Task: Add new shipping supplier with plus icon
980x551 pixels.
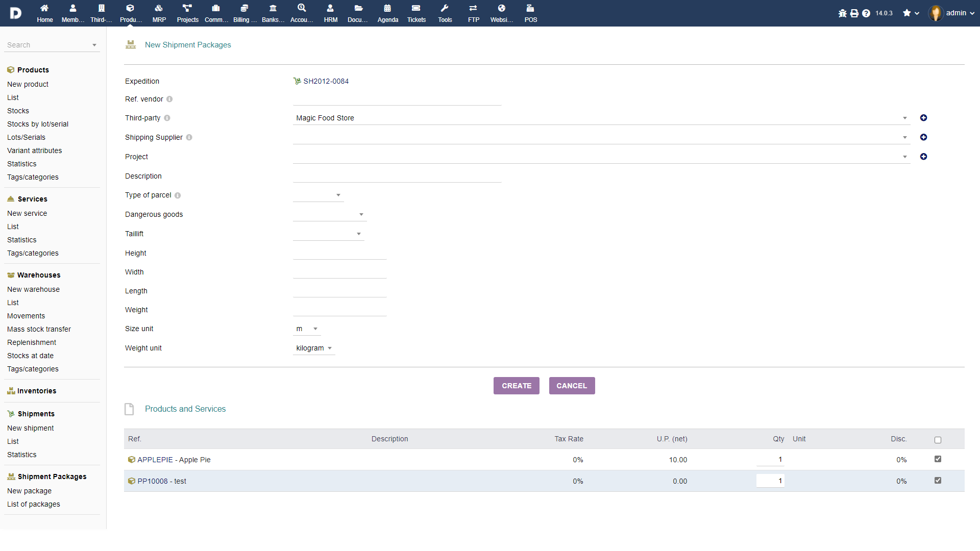Action: pos(923,137)
